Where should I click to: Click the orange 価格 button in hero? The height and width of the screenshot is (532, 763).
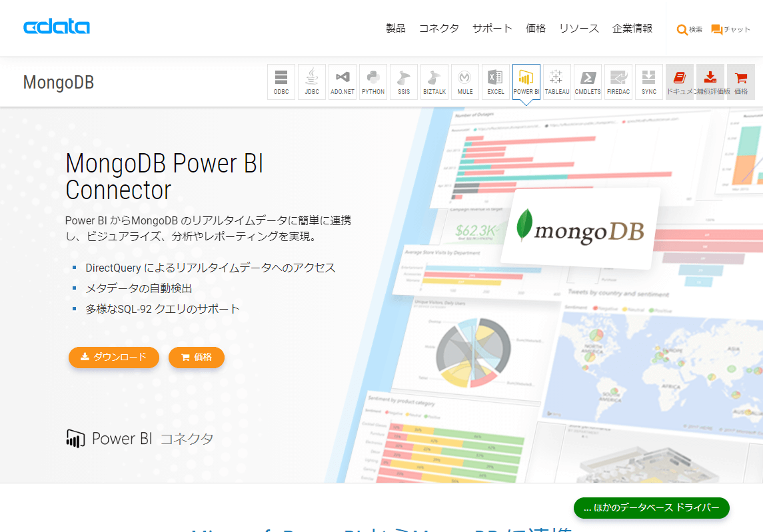197,358
